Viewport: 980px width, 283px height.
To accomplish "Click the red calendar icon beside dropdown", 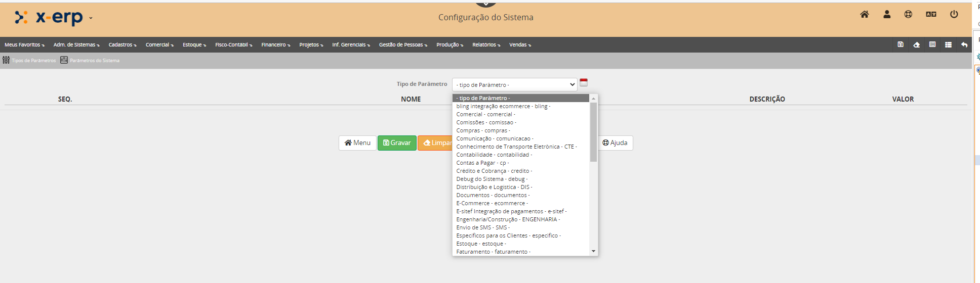I will coord(584,82).
